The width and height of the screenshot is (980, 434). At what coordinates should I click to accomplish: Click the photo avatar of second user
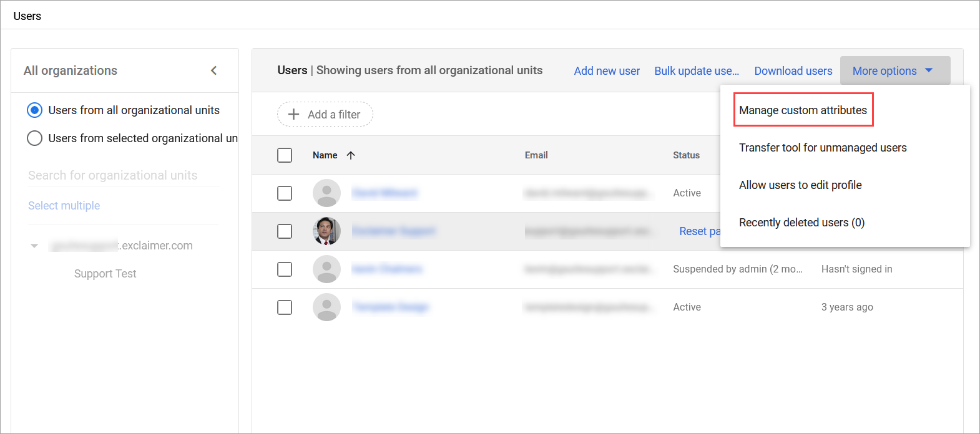[326, 231]
